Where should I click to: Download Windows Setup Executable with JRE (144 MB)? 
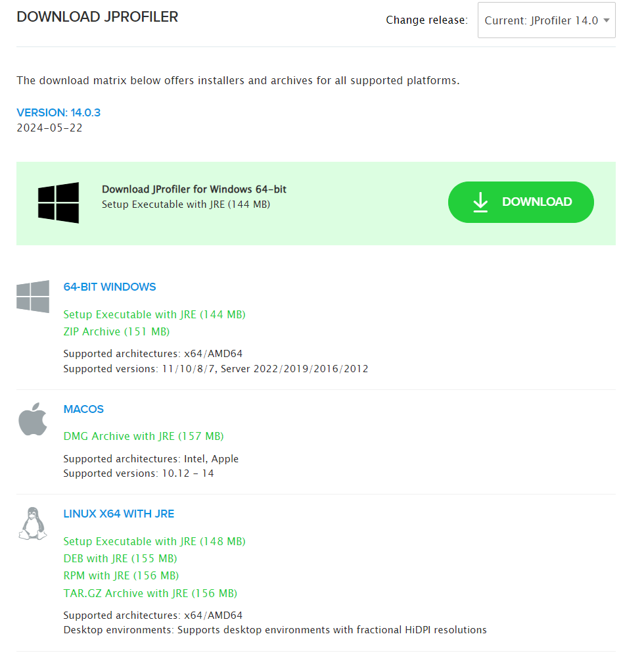pyautogui.click(x=154, y=314)
